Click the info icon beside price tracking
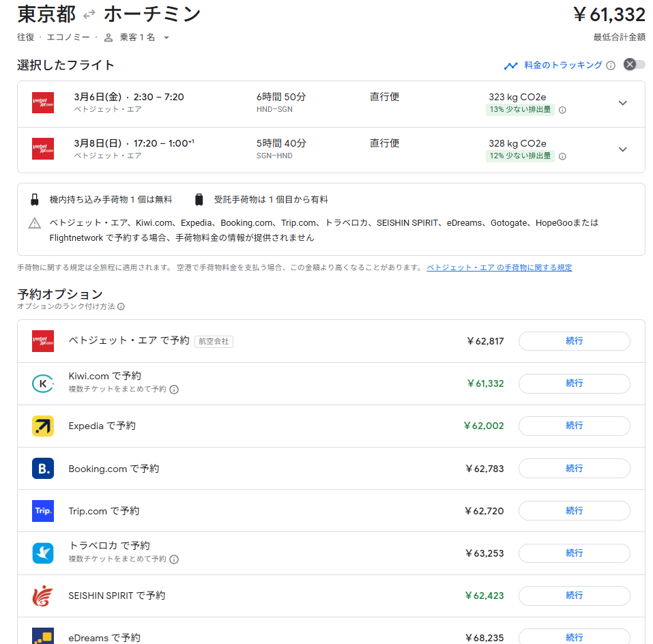The height and width of the screenshot is (644, 653). (x=611, y=65)
